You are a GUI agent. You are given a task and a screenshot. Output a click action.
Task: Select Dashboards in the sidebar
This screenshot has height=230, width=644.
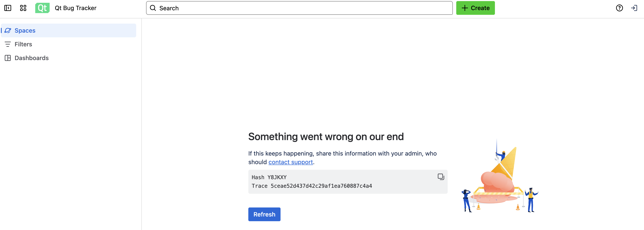click(x=32, y=58)
